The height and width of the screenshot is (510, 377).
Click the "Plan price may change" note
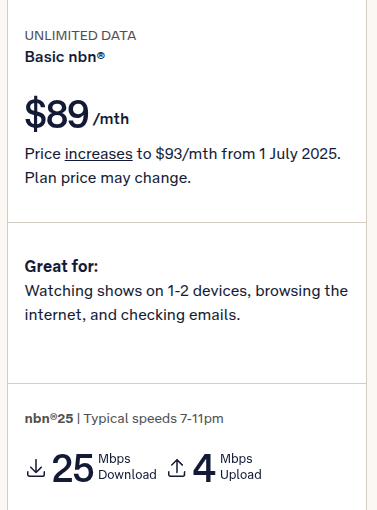click(x=108, y=178)
